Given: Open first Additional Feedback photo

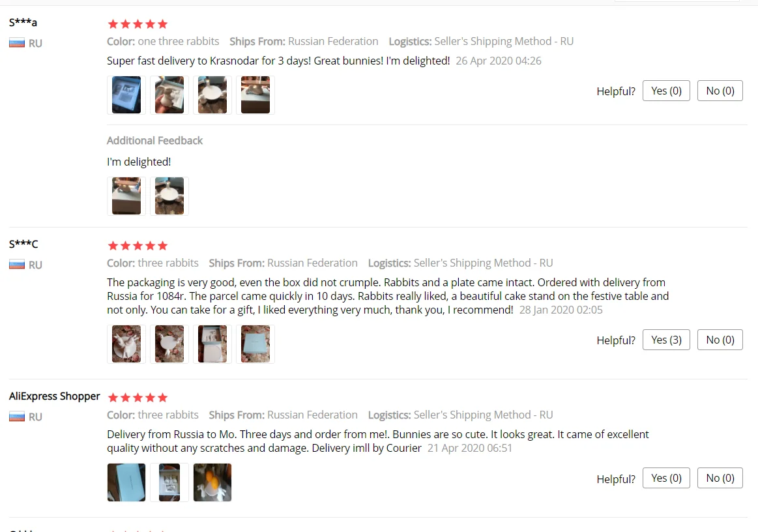Looking at the screenshot, I should (126, 196).
